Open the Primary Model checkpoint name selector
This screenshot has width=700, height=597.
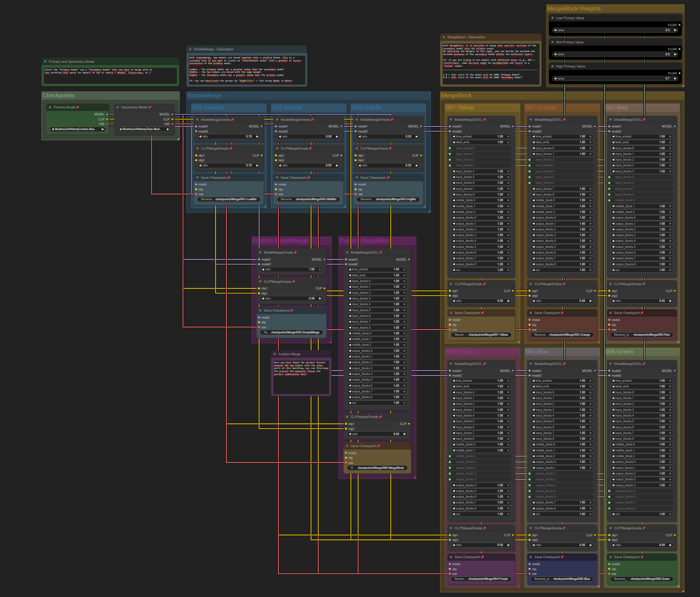tap(77, 129)
